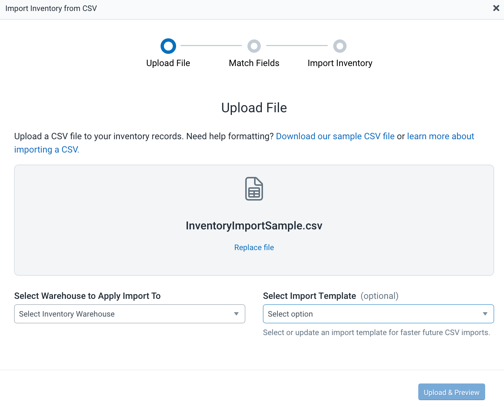Viewport: 504px width, 407px height.
Task: Click the CSV spreadsheet file icon
Action: coord(254,189)
